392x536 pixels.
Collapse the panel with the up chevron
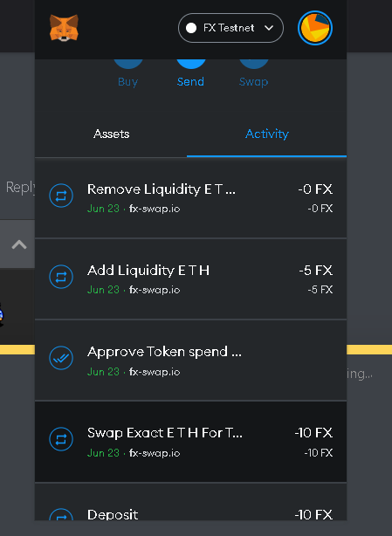(19, 244)
